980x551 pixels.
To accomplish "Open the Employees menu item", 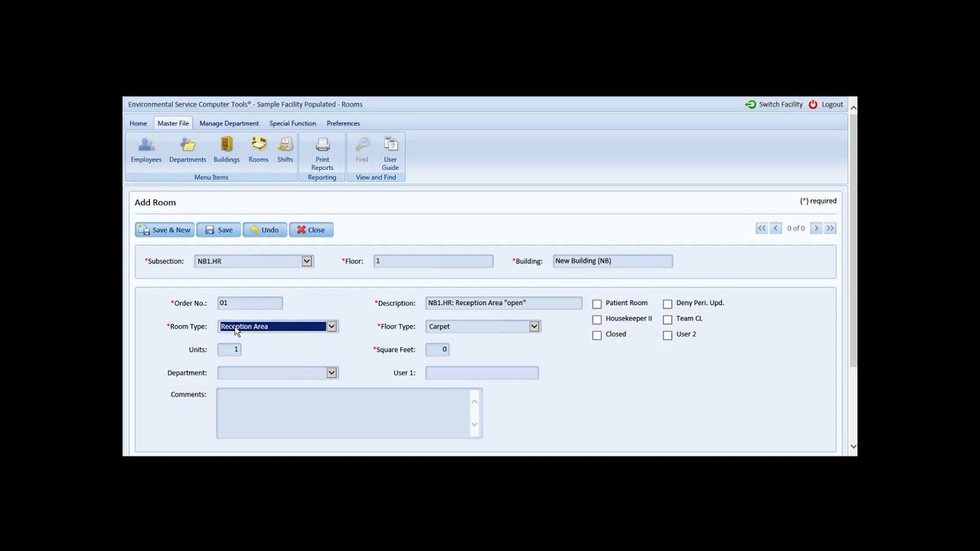I will click(145, 150).
